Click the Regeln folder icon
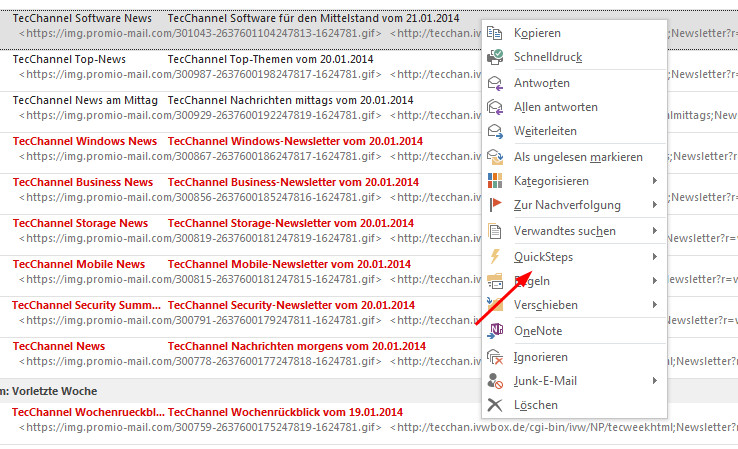Viewport: 738px width, 449px height. 495,281
